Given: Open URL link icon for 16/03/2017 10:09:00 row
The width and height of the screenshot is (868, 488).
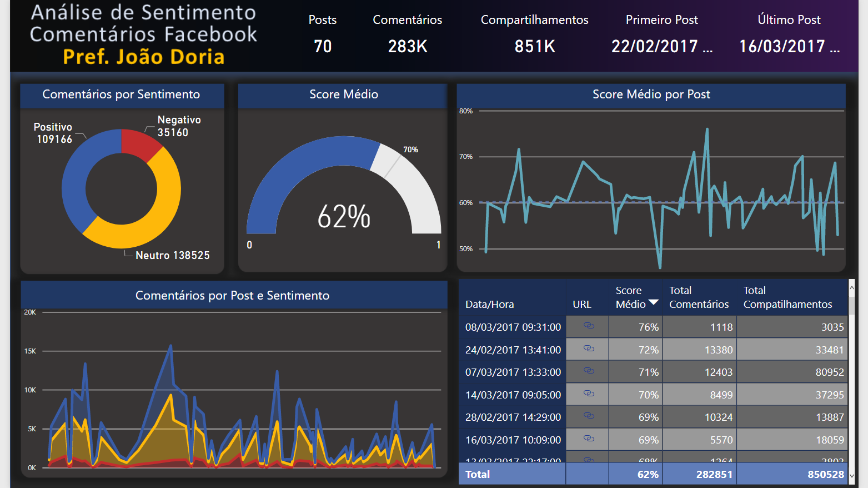Looking at the screenshot, I should coord(589,439).
